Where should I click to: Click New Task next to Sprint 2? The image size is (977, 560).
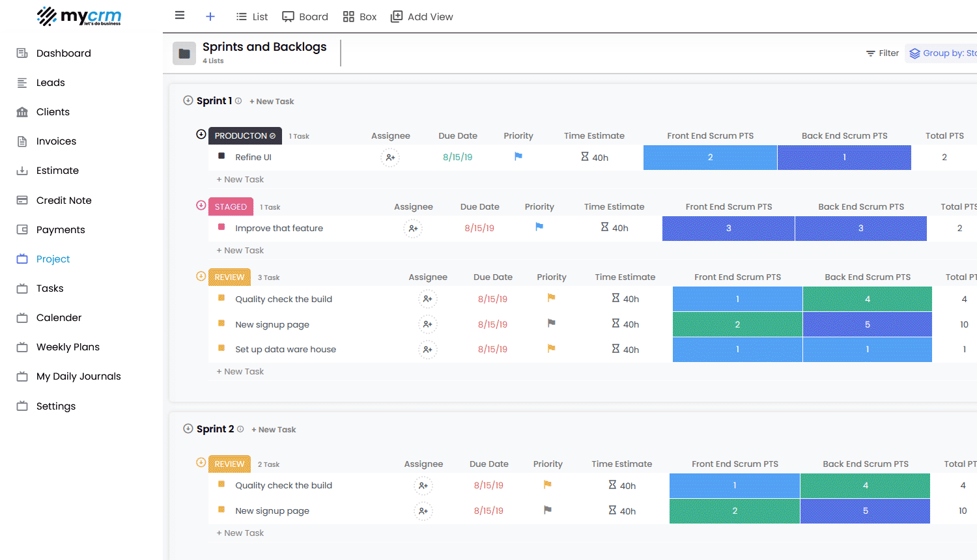click(274, 430)
